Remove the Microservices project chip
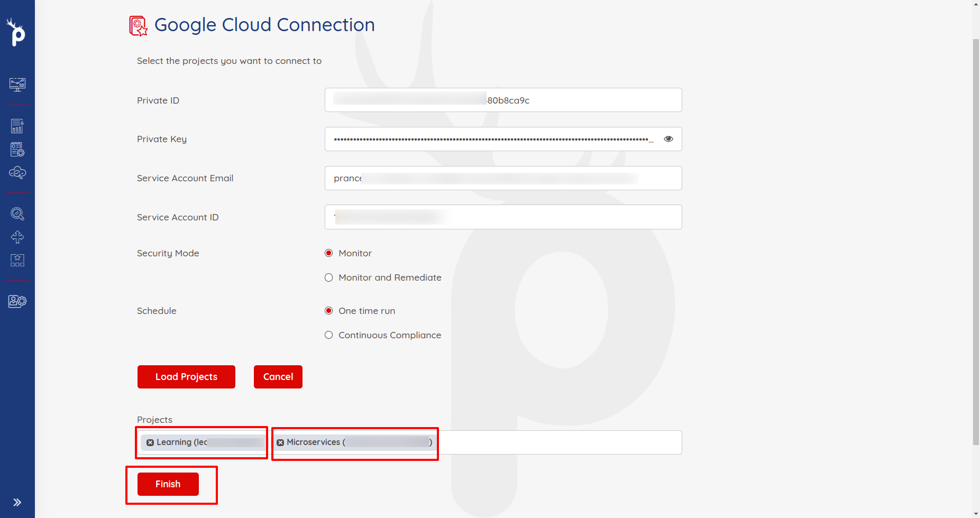The height and width of the screenshot is (518, 980). [x=280, y=442]
